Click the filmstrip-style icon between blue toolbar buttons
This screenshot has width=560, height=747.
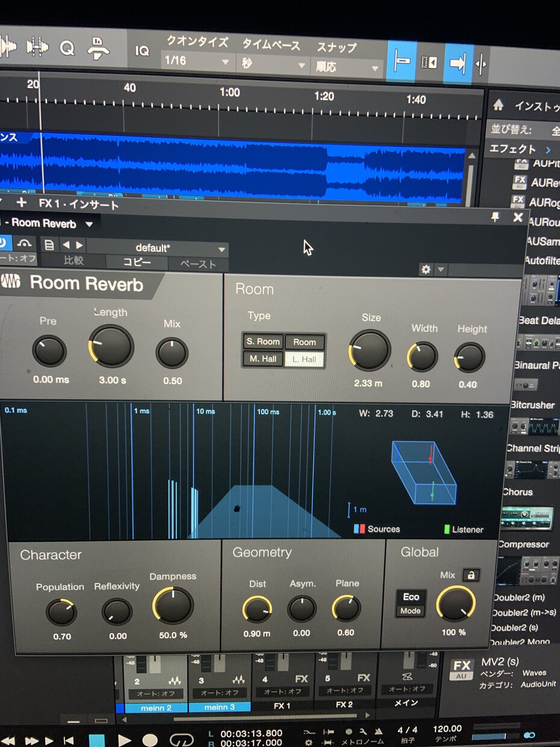(429, 62)
